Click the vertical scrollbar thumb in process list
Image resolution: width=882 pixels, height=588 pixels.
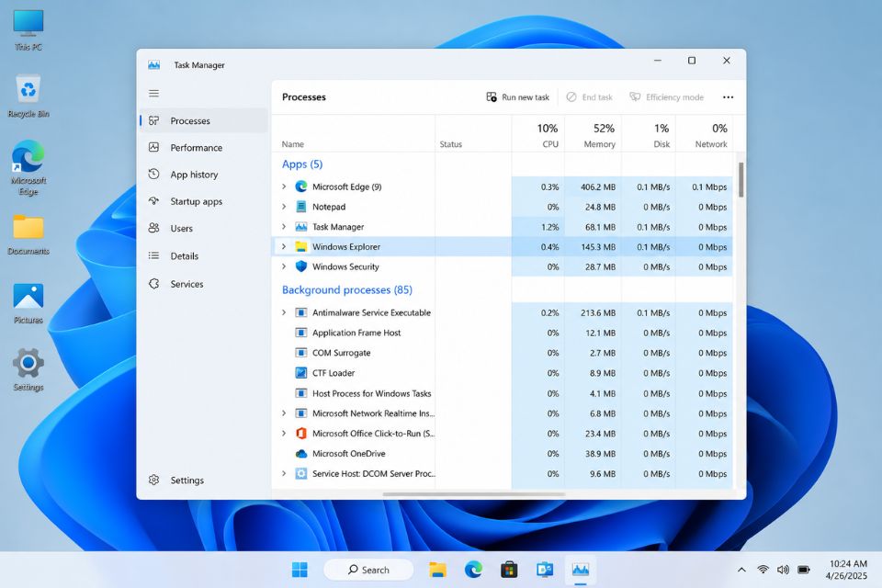point(741,179)
